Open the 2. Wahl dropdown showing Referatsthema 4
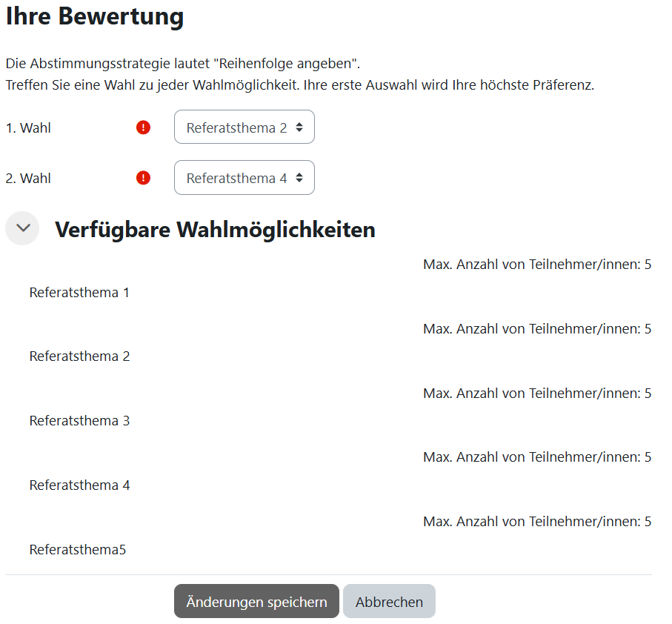This screenshot has height=624, width=672. tap(244, 178)
